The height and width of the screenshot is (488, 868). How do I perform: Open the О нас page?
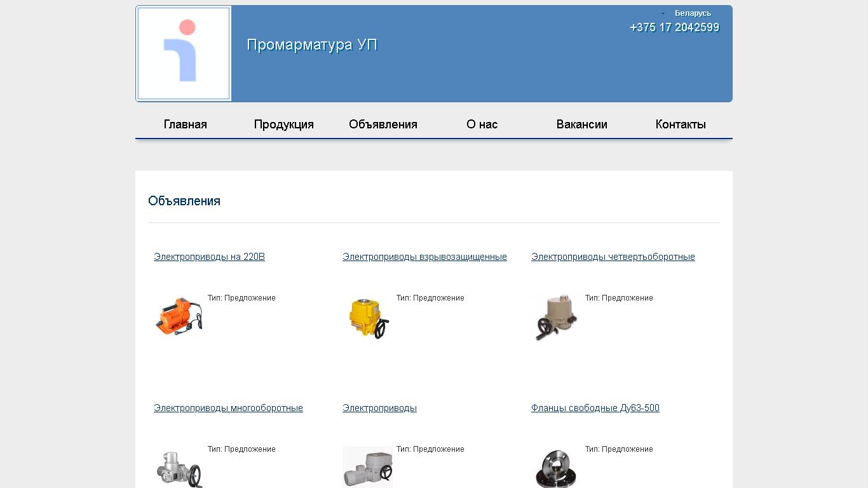pos(482,125)
